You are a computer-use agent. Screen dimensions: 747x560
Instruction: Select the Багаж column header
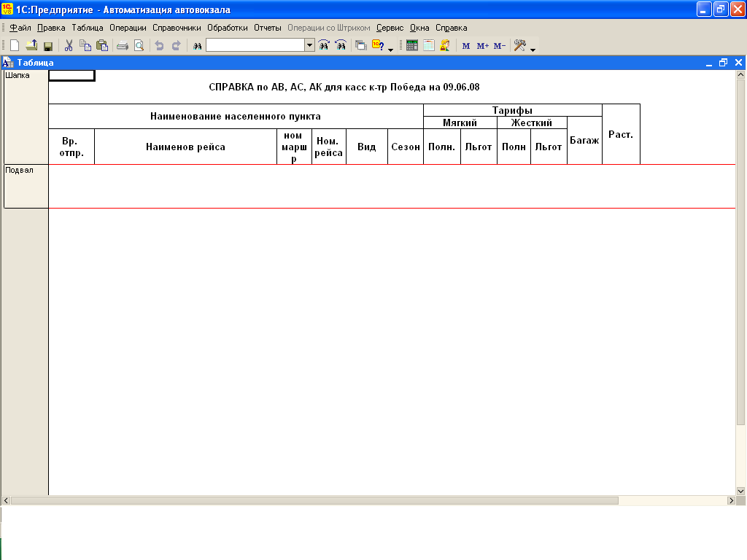[x=584, y=141]
